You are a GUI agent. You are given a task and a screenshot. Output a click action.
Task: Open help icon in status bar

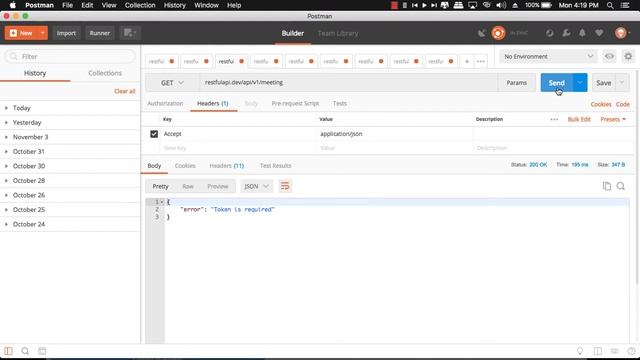(x=631, y=351)
